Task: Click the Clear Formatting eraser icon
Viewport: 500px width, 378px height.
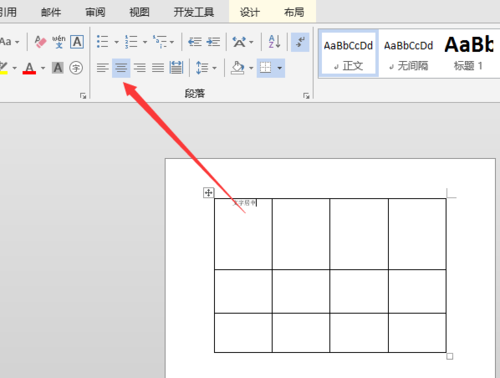Action: click(x=40, y=42)
